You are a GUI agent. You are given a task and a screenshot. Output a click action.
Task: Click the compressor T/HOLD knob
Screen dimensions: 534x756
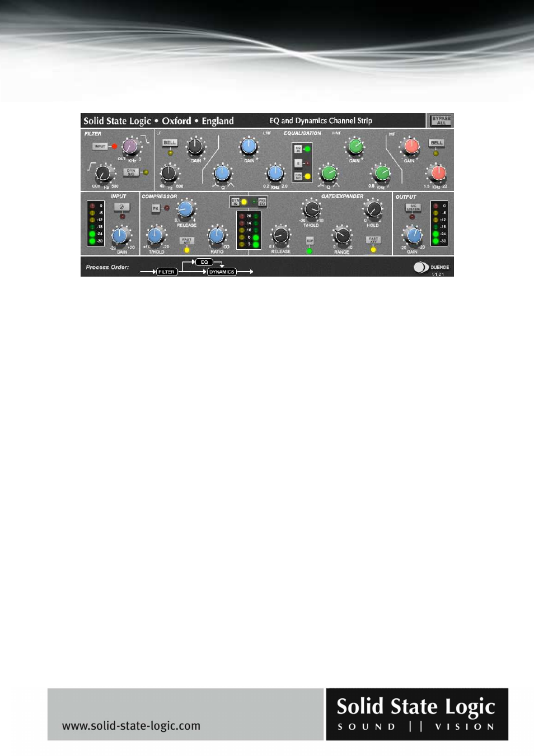coord(156,236)
